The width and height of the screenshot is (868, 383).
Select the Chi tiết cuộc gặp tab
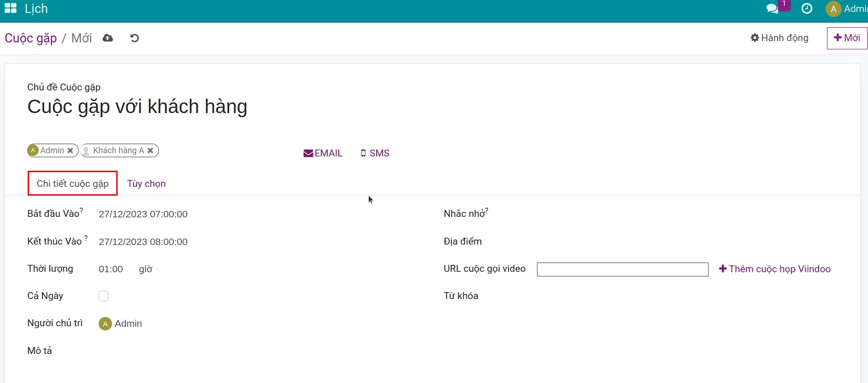(72, 184)
